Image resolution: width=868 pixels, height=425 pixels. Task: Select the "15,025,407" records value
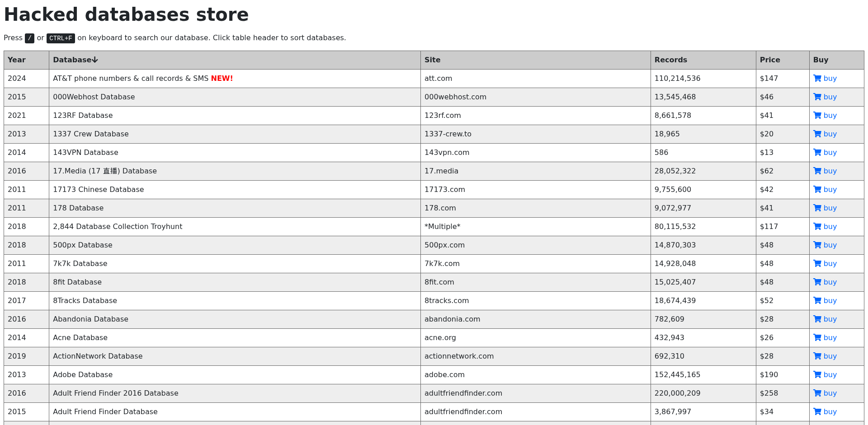coord(675,282)
